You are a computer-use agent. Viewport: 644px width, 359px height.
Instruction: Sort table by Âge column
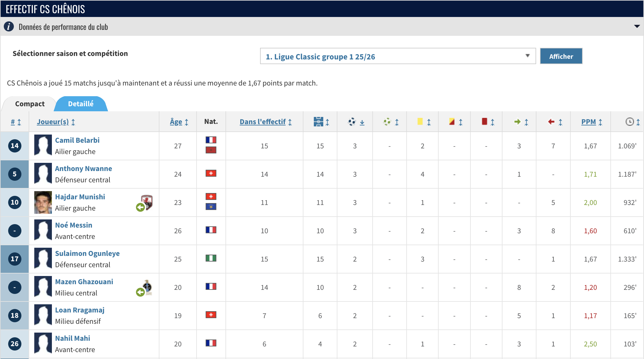pyautogui.click(x=176, y=122)
